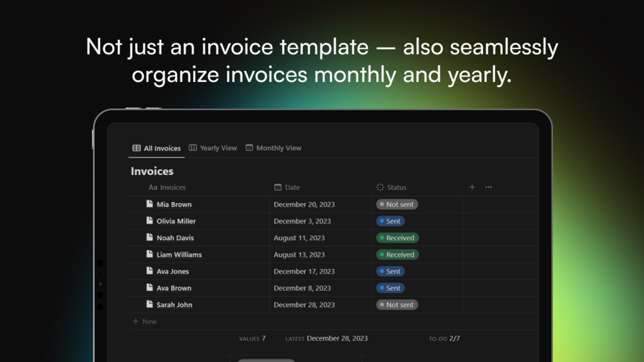The width and height of the screenshot is (644, 362).
Task: Click the page icon beside Ava Jones
Action: point(149,271)
